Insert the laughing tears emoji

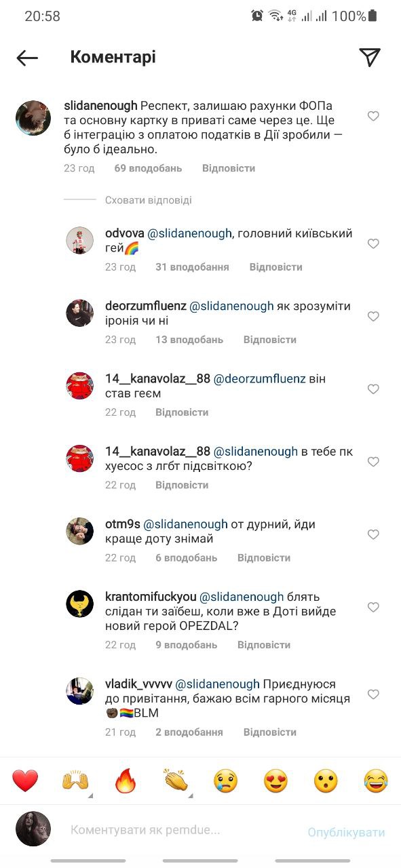point(376,781)
